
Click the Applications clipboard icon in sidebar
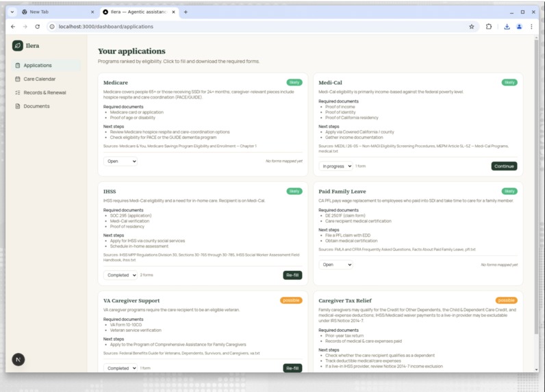pyautogui.click(x=18, y=65)
